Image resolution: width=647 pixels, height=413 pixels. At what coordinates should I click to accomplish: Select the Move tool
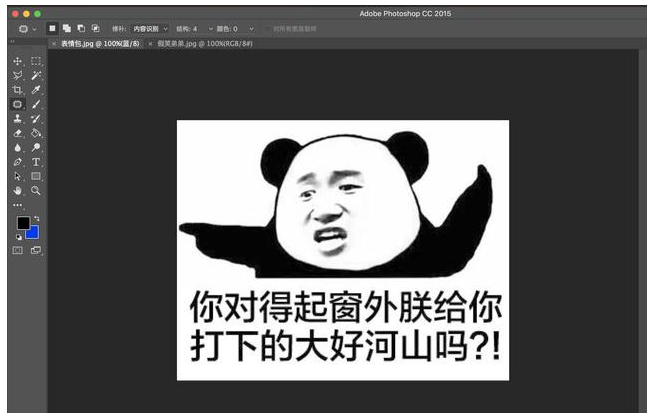[18, 61]
